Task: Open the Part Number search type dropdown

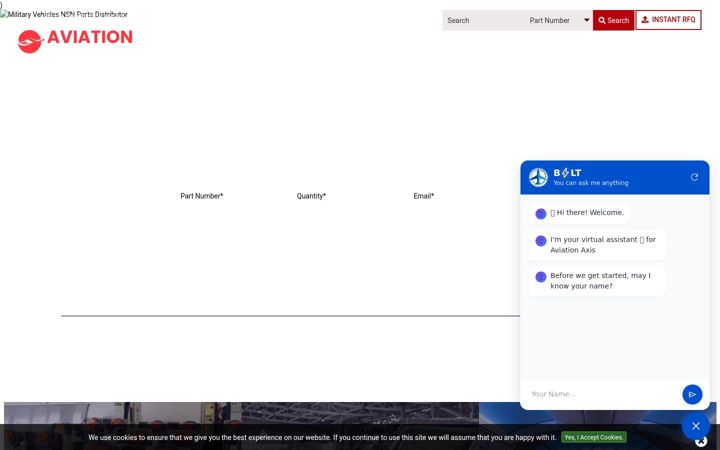Action: click(559, 20)
